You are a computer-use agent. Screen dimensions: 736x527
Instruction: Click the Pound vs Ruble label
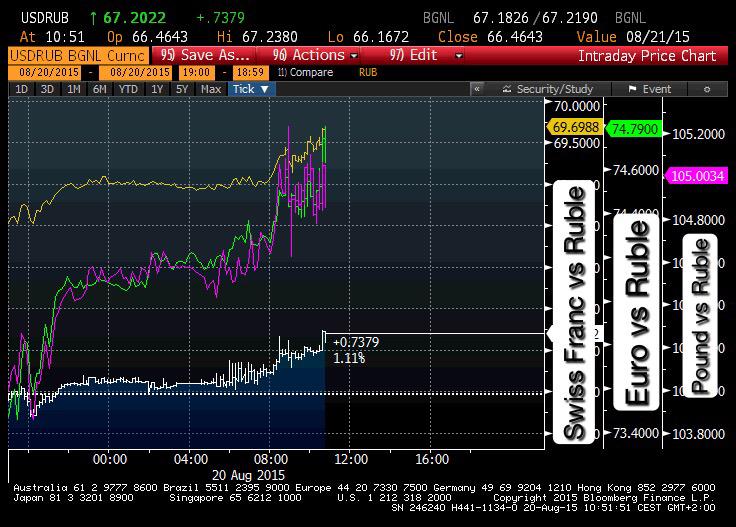click(x=700, y=315)
